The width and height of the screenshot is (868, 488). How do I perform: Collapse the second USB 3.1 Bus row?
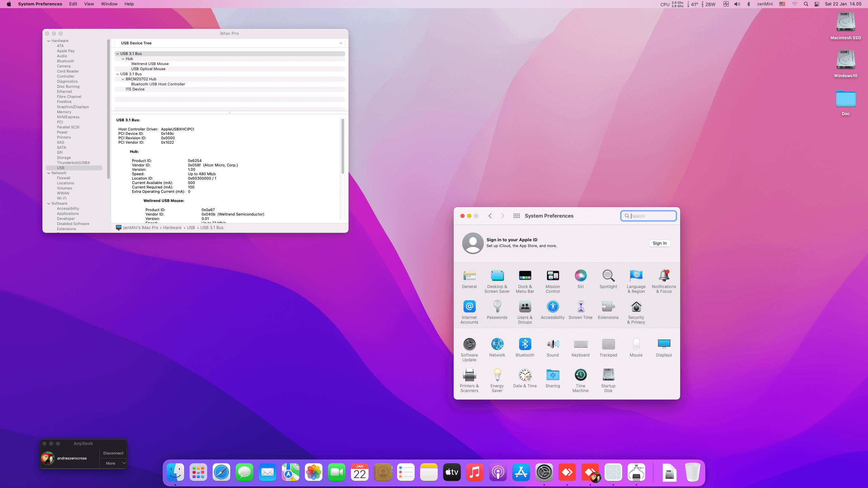click(x=118, y=74)
